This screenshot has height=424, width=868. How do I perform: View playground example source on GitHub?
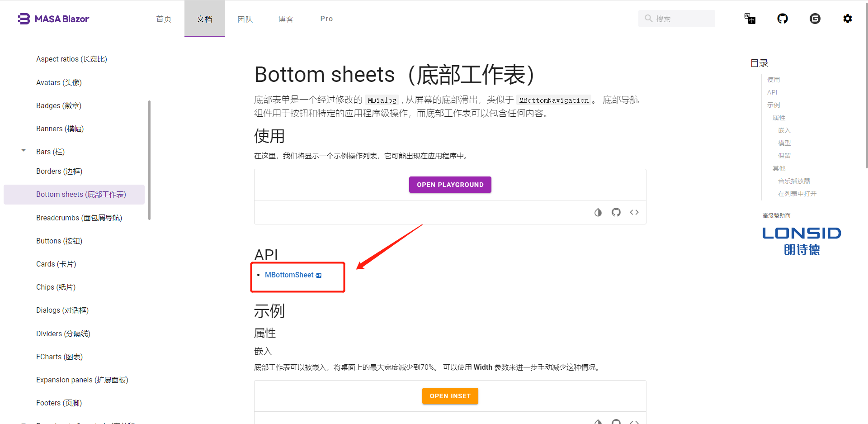click(x=616, y=212)
